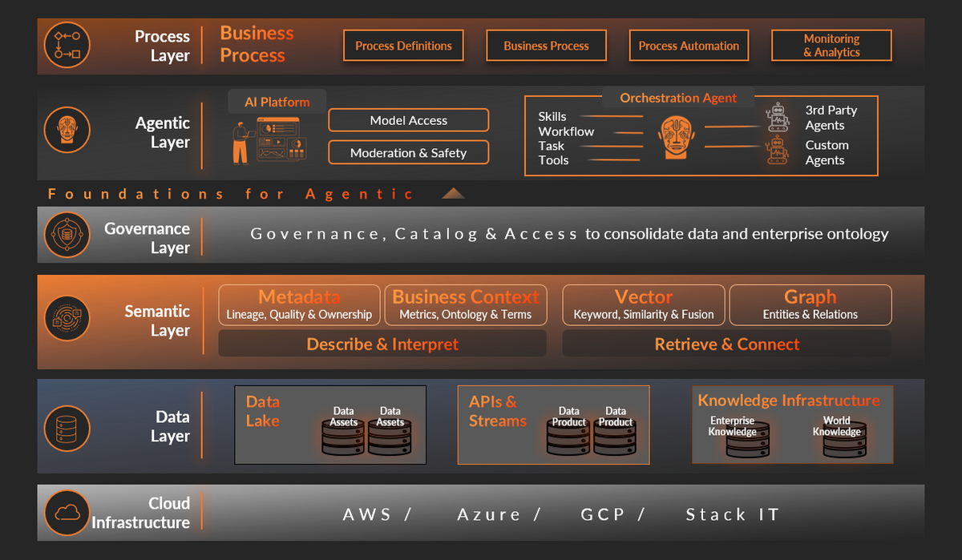Click the Data Layer database icon

coord(67,426)
